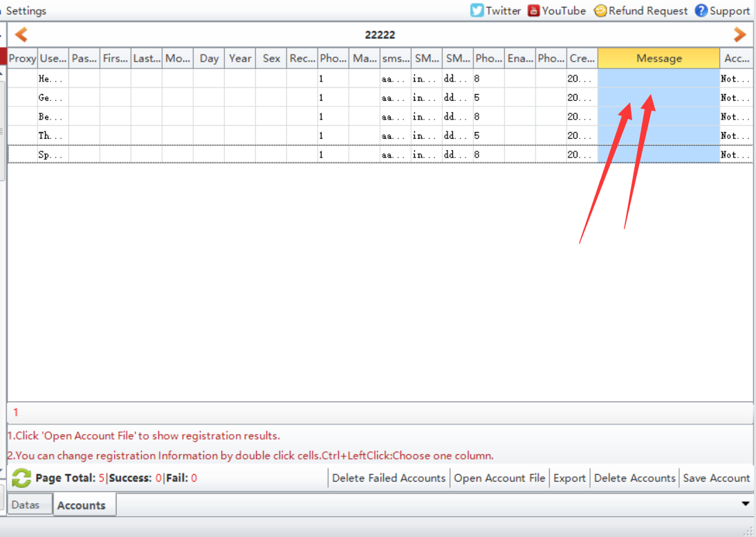Click the blue Support question mark icon
This screenshot has height=537, width=756.
701,10
